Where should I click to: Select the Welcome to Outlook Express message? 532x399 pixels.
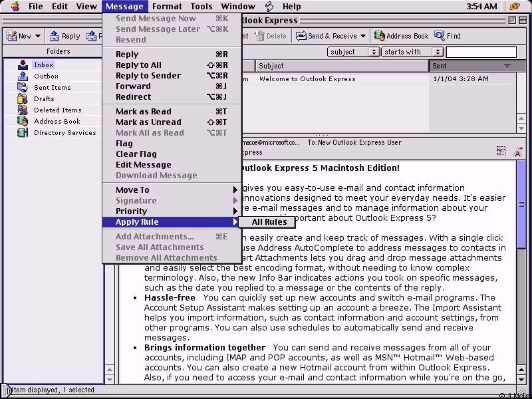pyautogui.click(x=307, y=78)
